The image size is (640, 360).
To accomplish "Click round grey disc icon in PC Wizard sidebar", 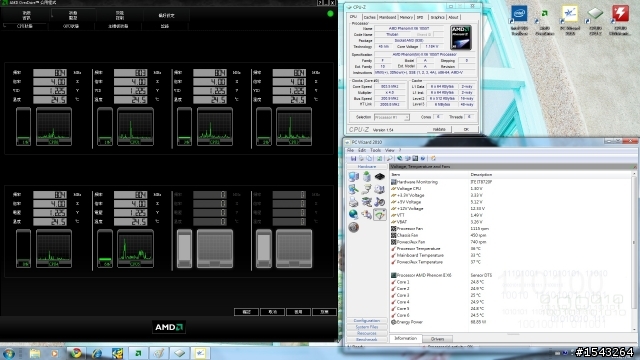I will (353, 227).
